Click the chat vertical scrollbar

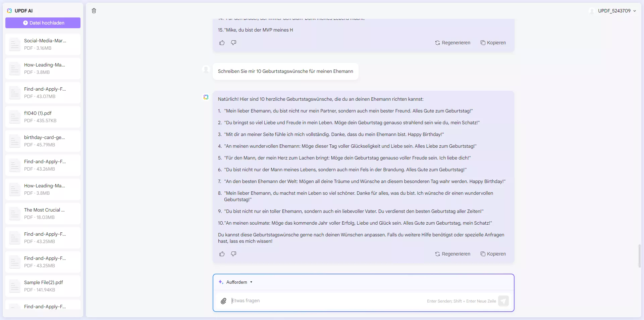pos(639,256)
